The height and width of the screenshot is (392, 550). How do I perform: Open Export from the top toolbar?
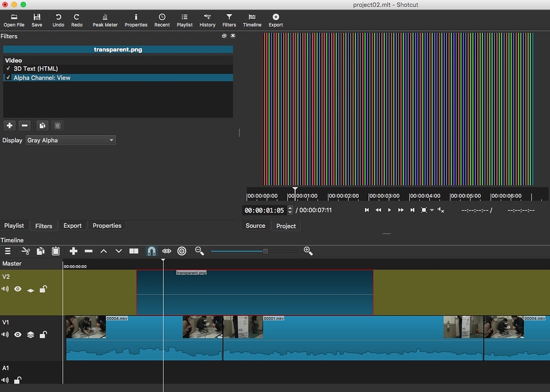(x=276, y=20)
